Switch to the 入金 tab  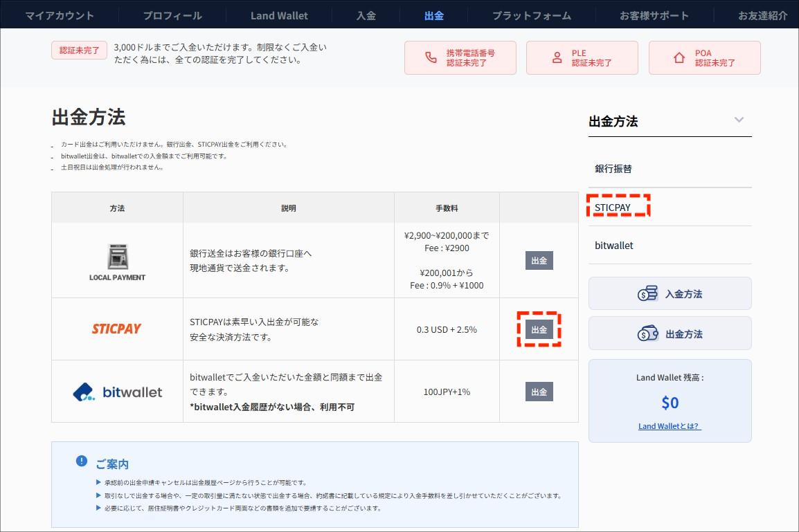pyautogui.click(x=366, y=14)
